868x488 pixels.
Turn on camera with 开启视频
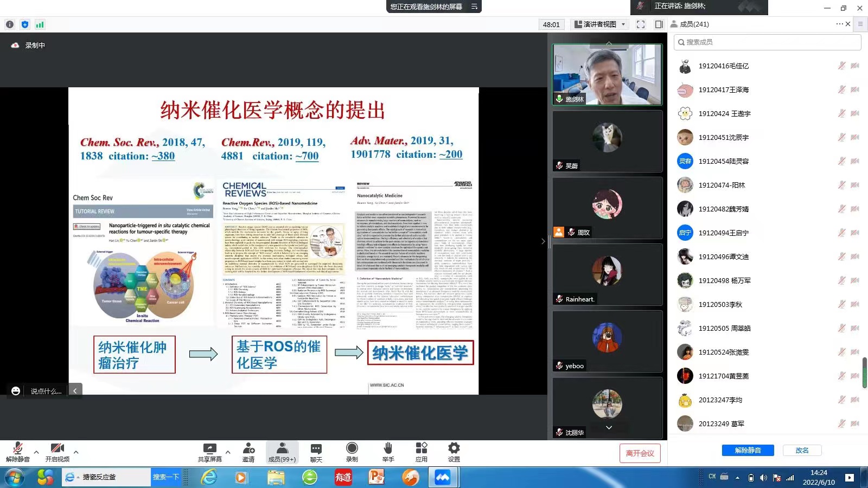tap(57, 452)
